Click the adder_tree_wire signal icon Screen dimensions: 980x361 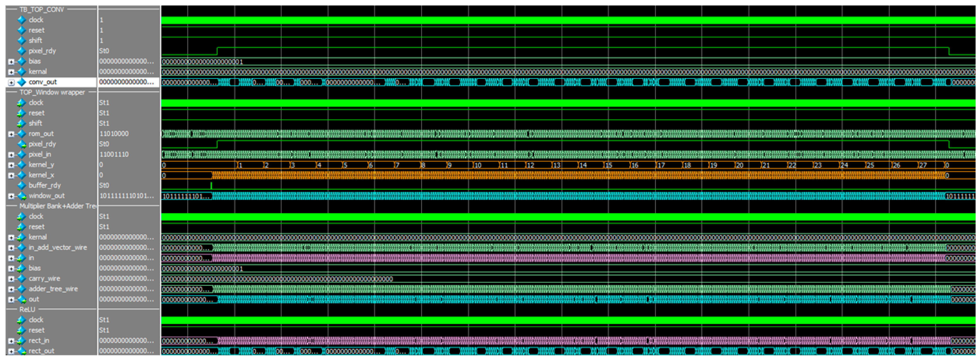[22, 289]
